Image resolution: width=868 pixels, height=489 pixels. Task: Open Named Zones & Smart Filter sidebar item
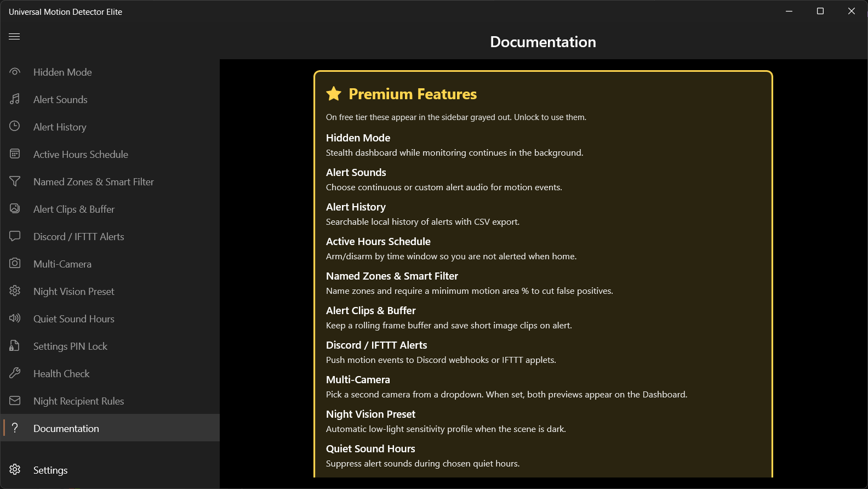point(110,181)
